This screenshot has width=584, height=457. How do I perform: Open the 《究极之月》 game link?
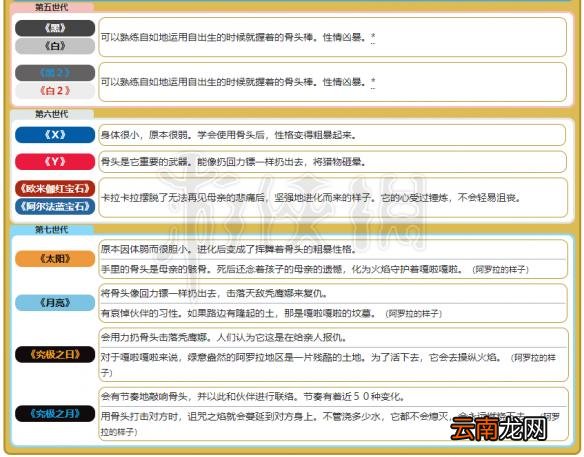tap(55, 413)
